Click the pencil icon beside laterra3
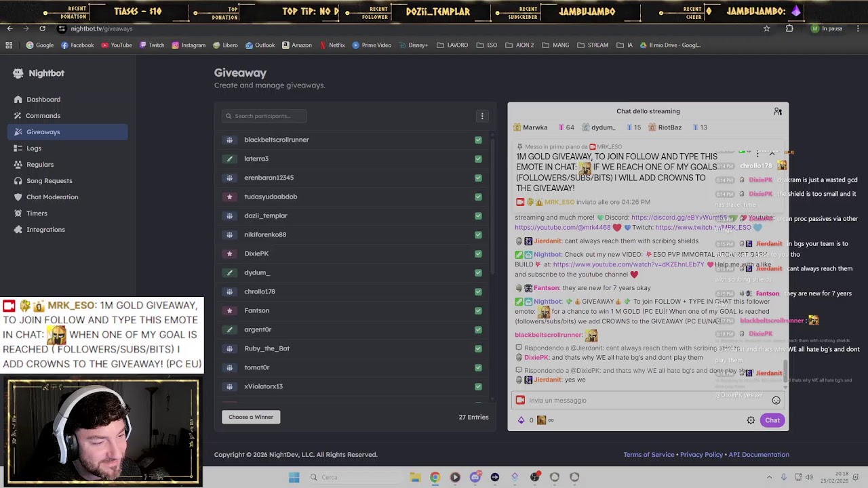Image resolution: width=868 pixels, height=488 pixels. pos(229,159)
